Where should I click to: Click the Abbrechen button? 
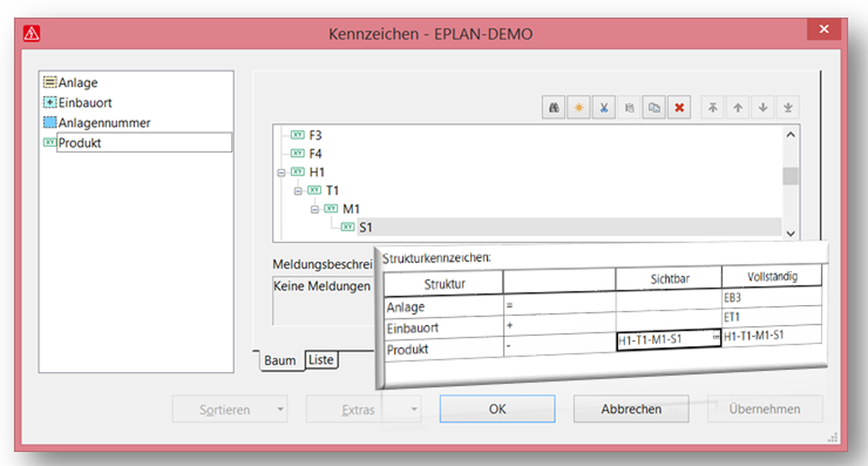tap(631, 409)
